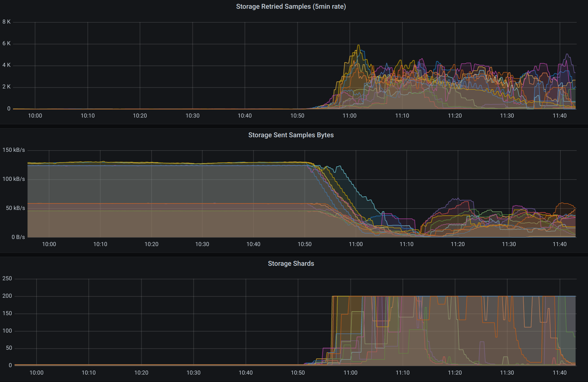Open the Storage Shards panel title menu

(291, 263)
